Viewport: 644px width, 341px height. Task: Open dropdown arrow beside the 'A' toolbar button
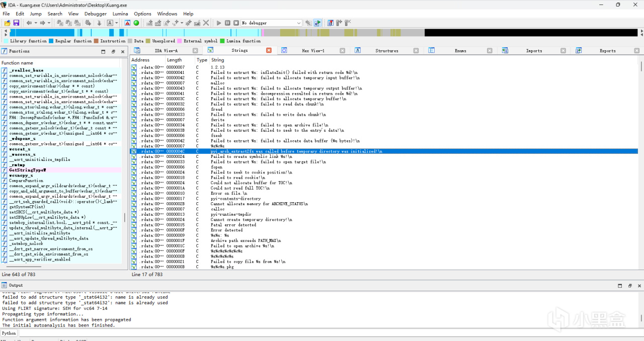coord(117,23)
